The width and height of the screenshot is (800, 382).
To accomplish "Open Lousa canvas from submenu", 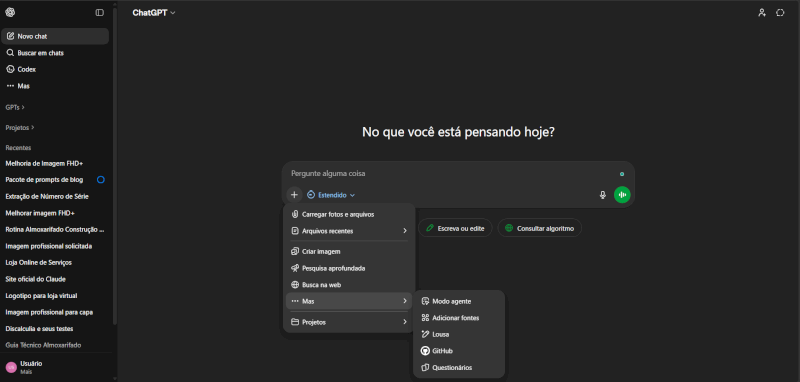I will pos(459,335).
